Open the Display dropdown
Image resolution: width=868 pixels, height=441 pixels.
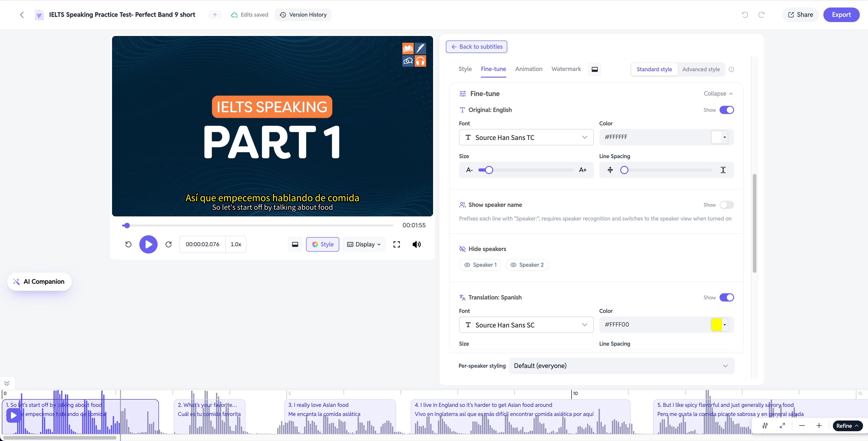click(364, 244)
